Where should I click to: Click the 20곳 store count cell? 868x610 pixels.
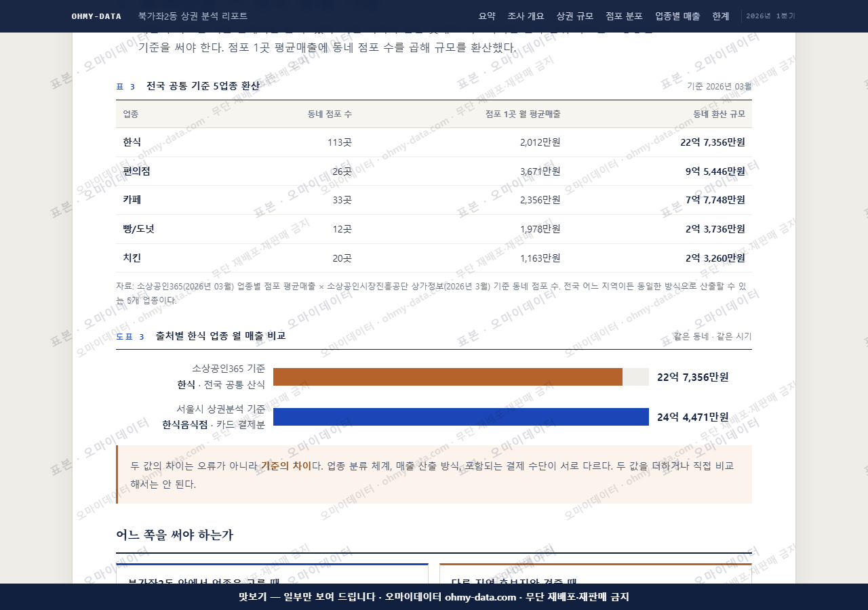[342, 258]
